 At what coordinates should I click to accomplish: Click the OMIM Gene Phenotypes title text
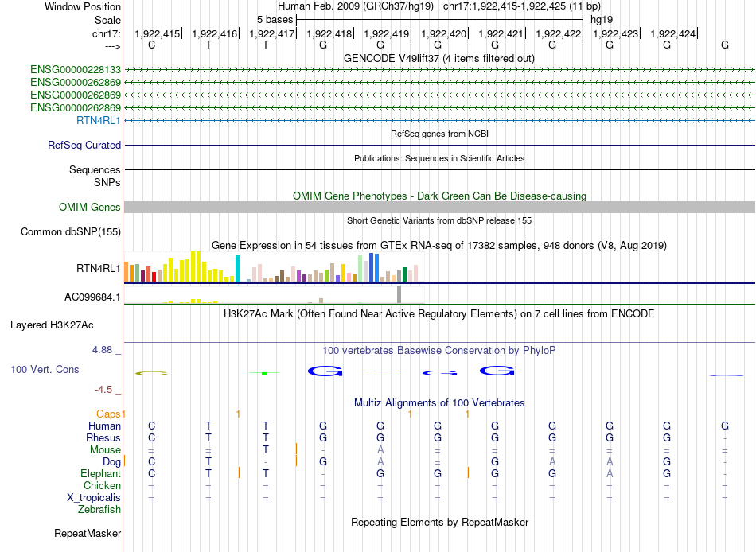click(x=440, y=196)
